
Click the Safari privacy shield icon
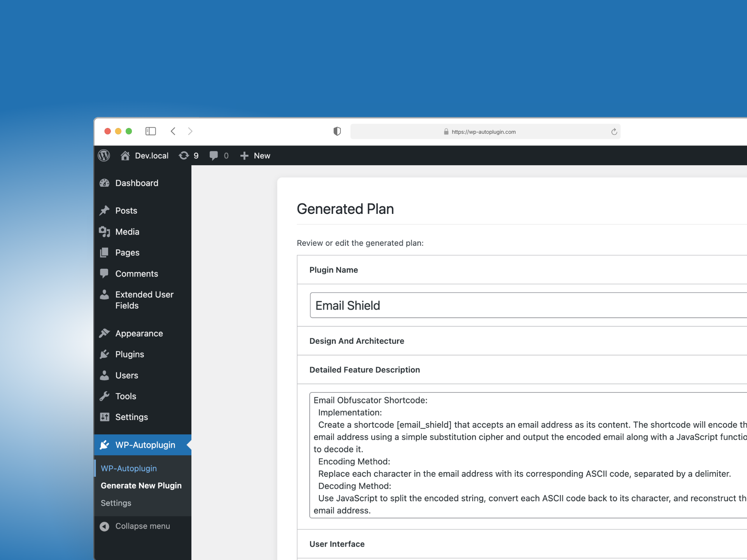point(337,131)
